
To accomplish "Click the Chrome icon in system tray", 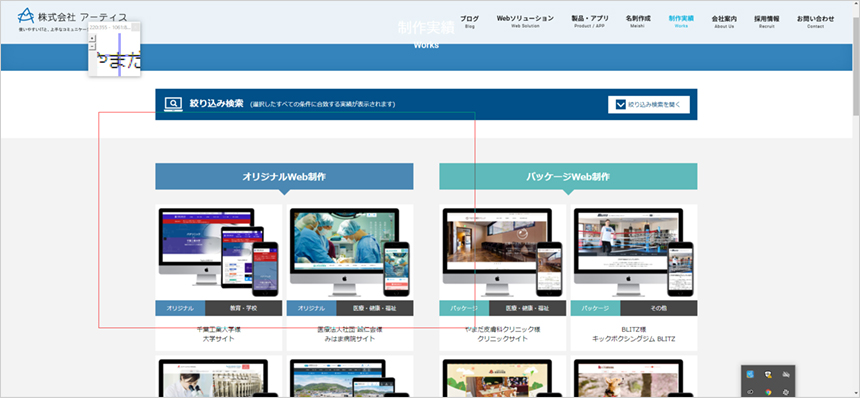I will tap(768, 392).
